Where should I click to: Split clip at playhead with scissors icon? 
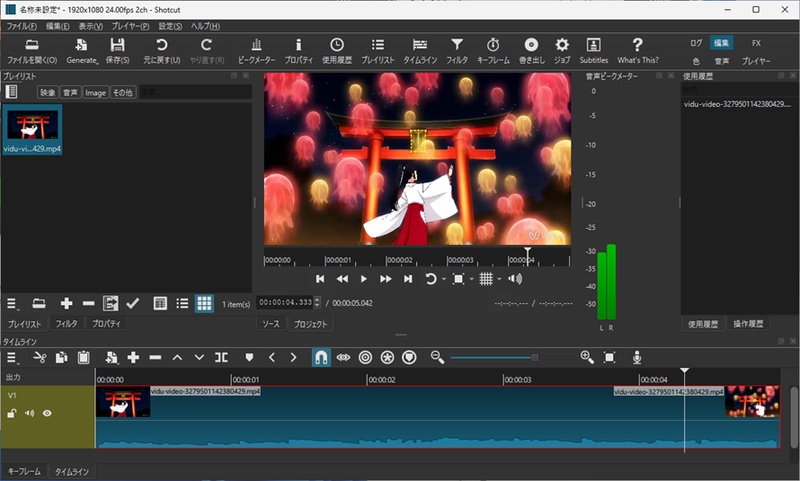(x=39, y=358)
